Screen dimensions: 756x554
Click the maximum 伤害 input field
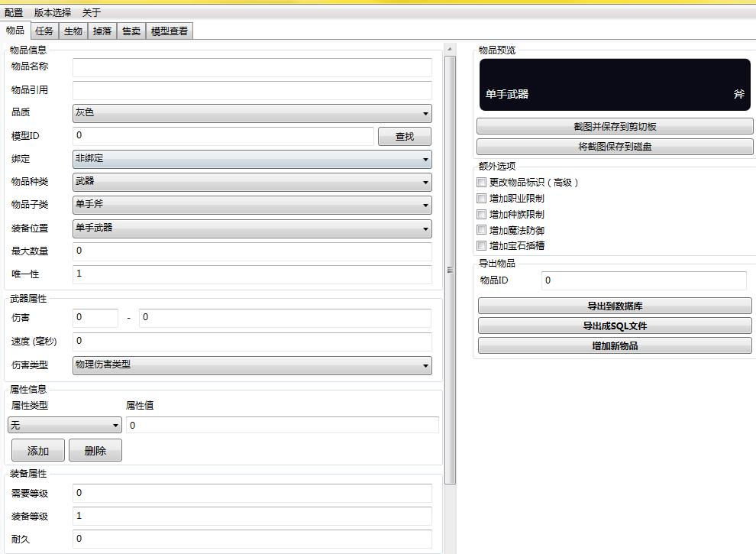[285, 318]
